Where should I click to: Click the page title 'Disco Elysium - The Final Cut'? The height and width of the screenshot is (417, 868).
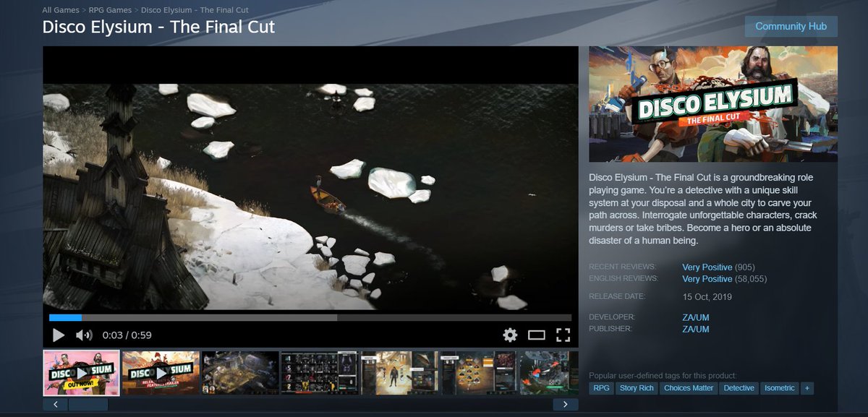pyautogui.click(x=159, y=27)
